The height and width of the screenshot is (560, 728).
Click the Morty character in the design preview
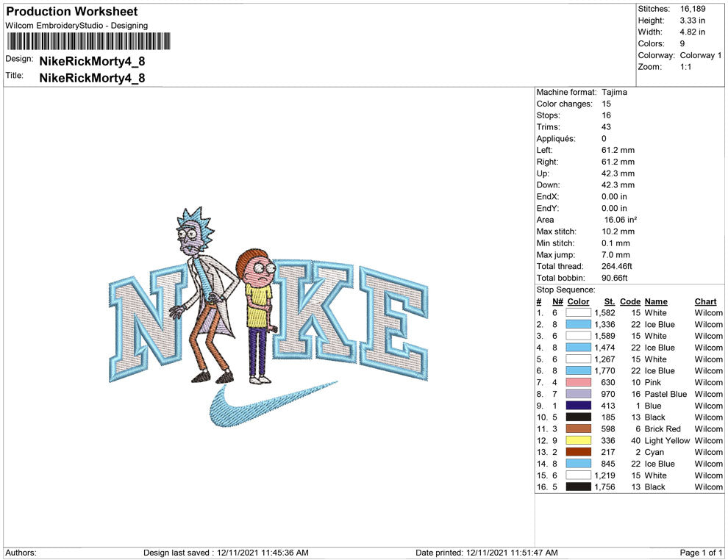(x=257, y=317)
